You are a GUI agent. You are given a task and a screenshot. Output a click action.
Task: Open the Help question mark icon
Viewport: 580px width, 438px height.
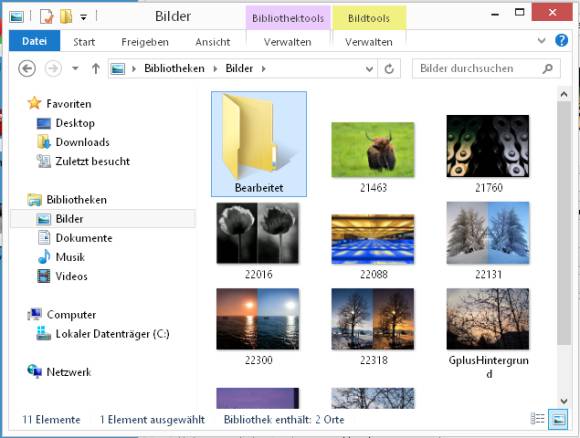coord(562,40)
